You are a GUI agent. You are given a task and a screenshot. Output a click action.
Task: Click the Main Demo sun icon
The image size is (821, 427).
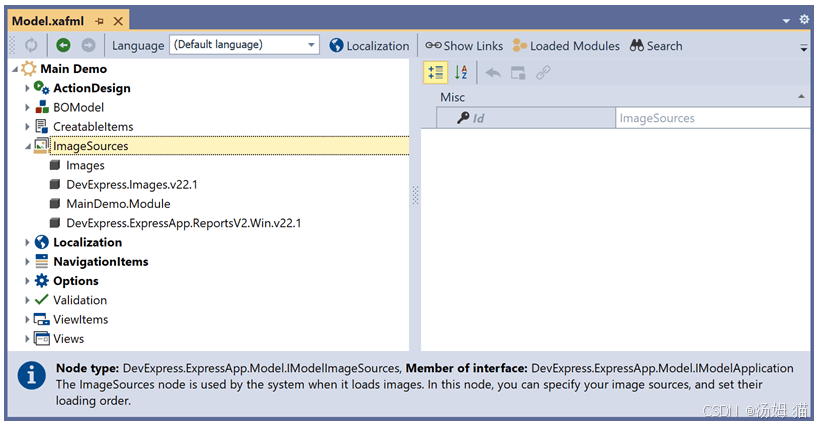point(29,69)
